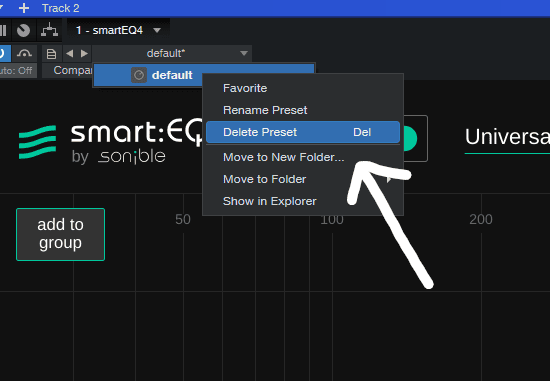Go to next preset arrow
550x381 pixels.
point(84,53)
